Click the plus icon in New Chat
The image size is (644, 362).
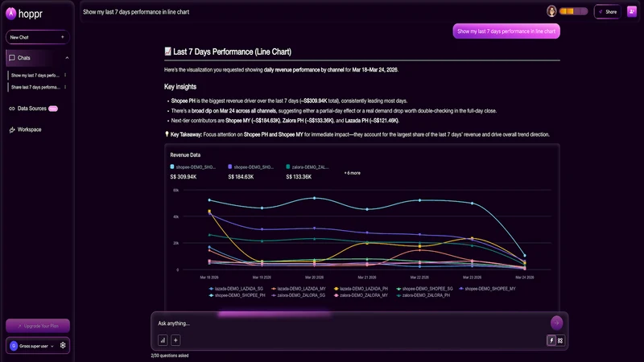coord(63,37)
